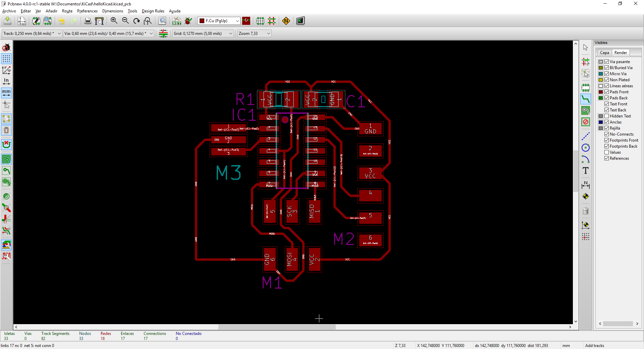Select the Add filled zones tool
Image resolution: width=644 pixels, height=349 pixels.
(x=586, y=110)
